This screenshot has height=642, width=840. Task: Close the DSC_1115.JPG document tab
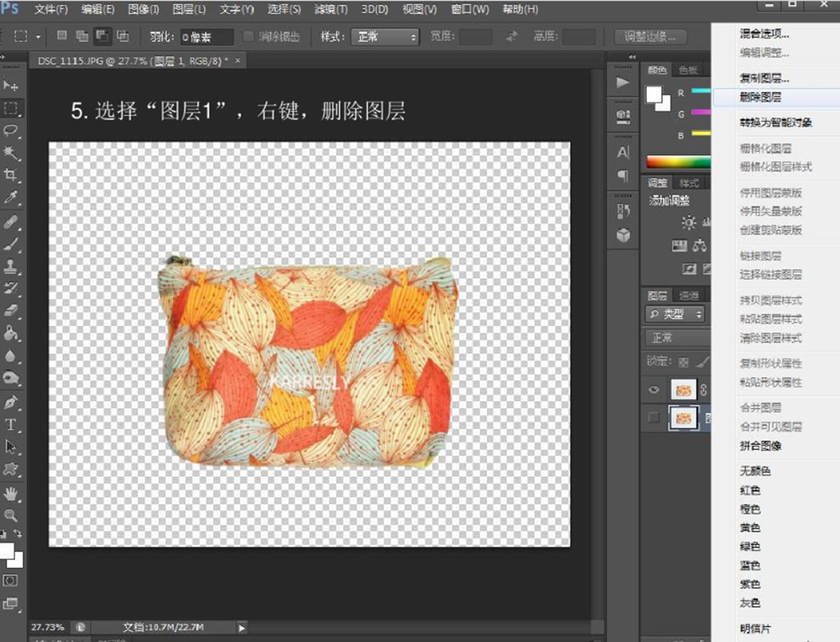(x=238, y=60)
